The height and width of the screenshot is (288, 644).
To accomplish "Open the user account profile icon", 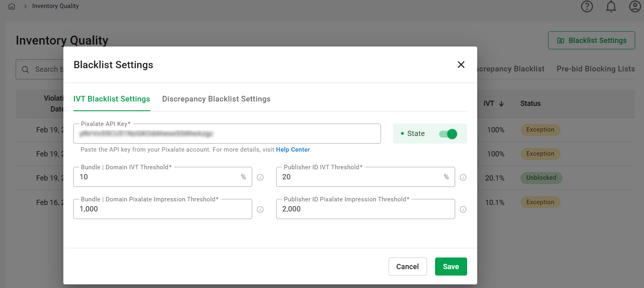I will click(x=635, y=6).
